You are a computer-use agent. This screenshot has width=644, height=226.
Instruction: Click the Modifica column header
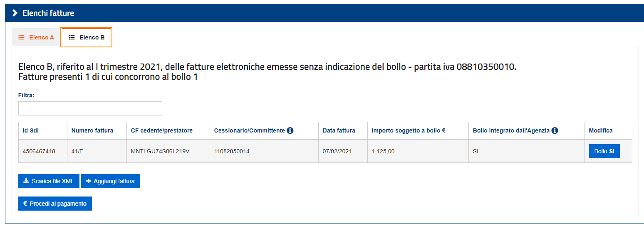[x=601, y=130]
